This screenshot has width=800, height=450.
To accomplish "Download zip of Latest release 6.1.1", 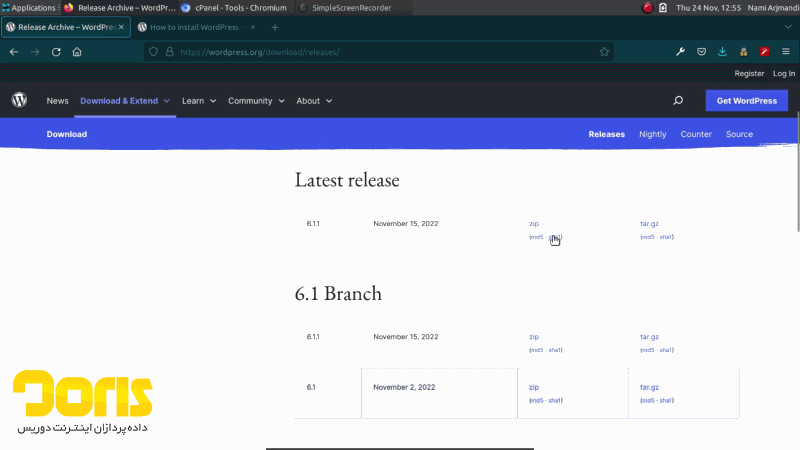I will (534, 223).
